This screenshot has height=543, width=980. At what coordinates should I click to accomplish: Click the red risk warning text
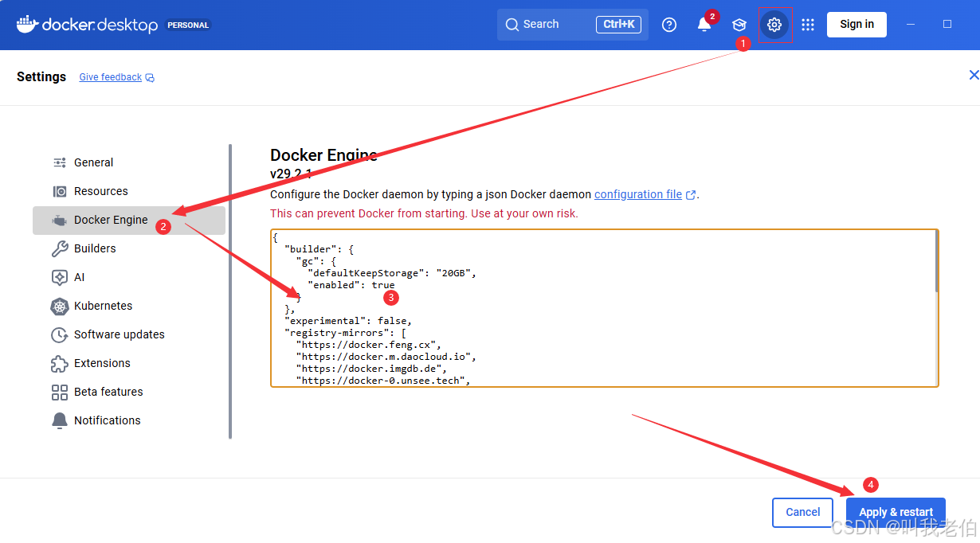[424, 213]
